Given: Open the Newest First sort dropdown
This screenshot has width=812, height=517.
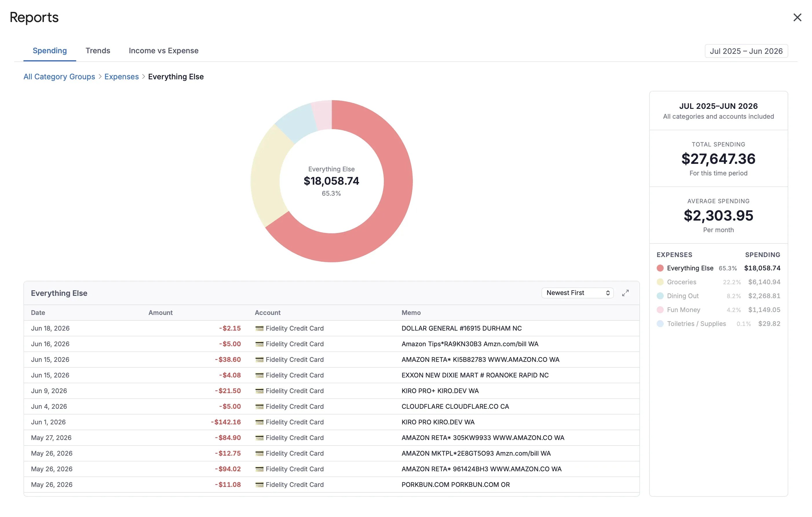Looking at the screenshot, I should click(577, 293).
